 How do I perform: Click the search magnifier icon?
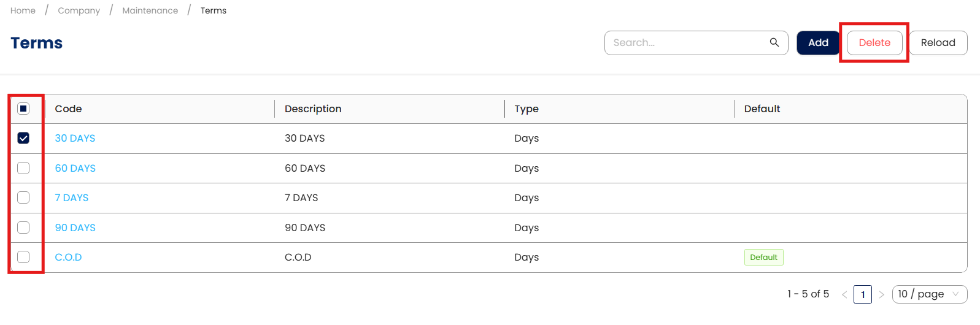774,42
